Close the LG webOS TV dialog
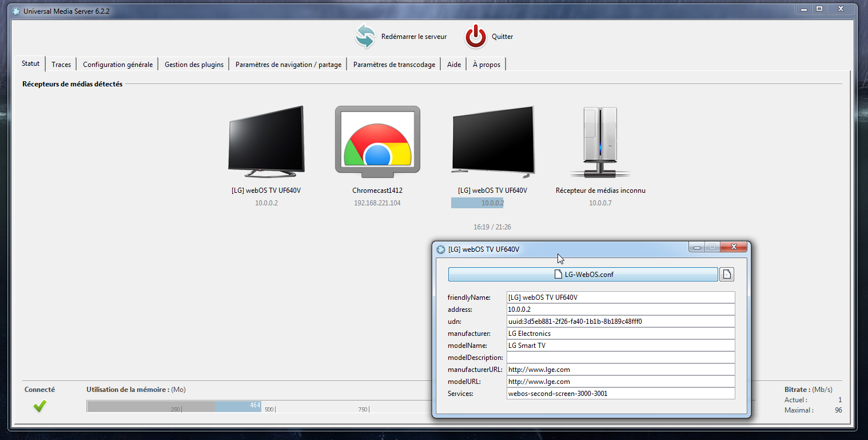 [x=733, y=247]
